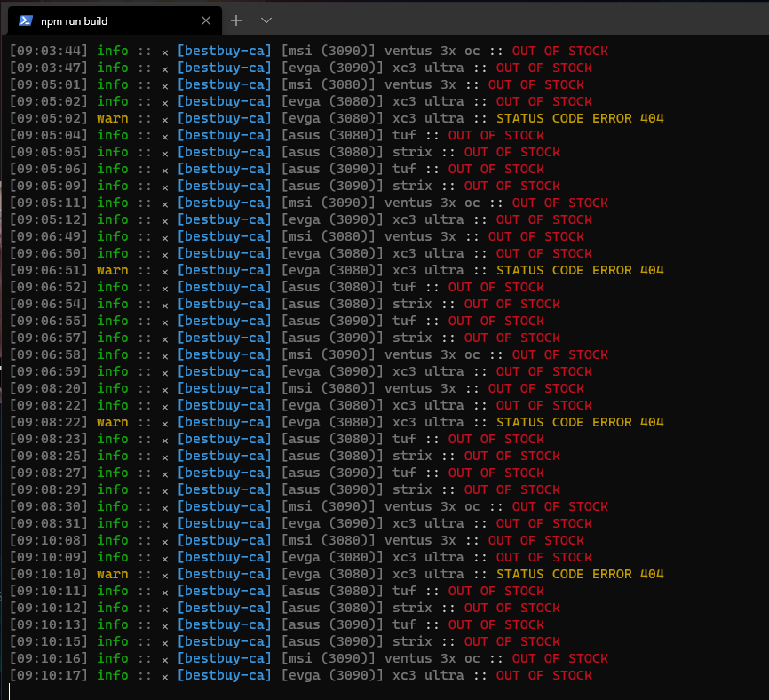The width and height of the screenshot is (769, 700).
Task: Click [evga (3080)] in the 09:10:09 line
Action: tap(332, 557)
